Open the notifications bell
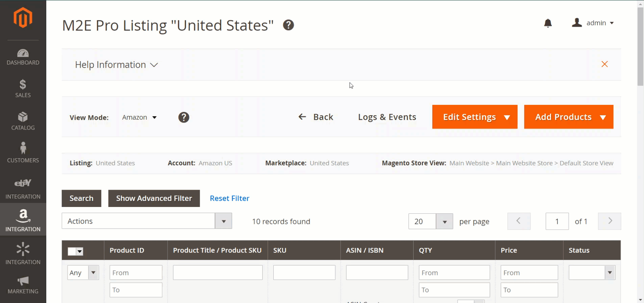The image size is (644, 303). pos(548,23)
